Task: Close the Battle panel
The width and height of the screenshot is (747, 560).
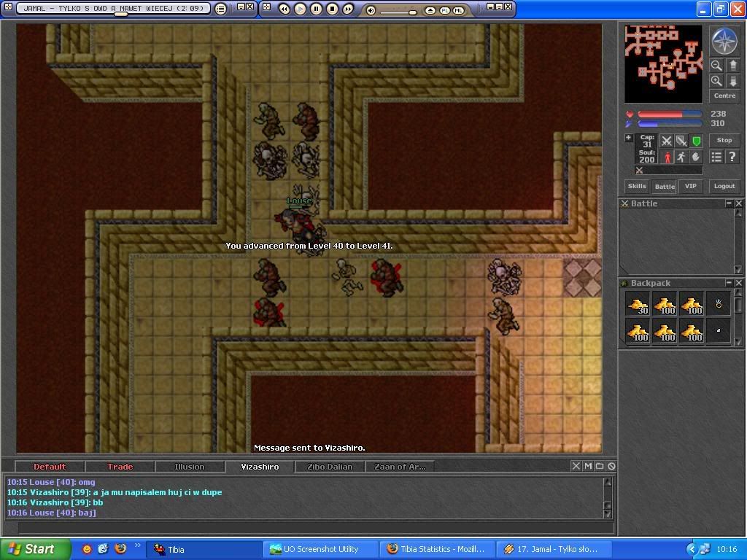Action: (x=738, y=203)
